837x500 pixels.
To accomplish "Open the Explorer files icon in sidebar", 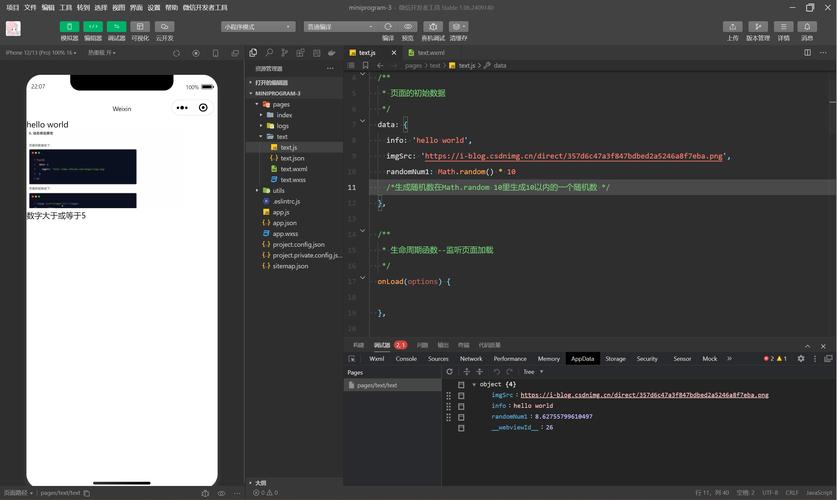I will tap(253, 52).
